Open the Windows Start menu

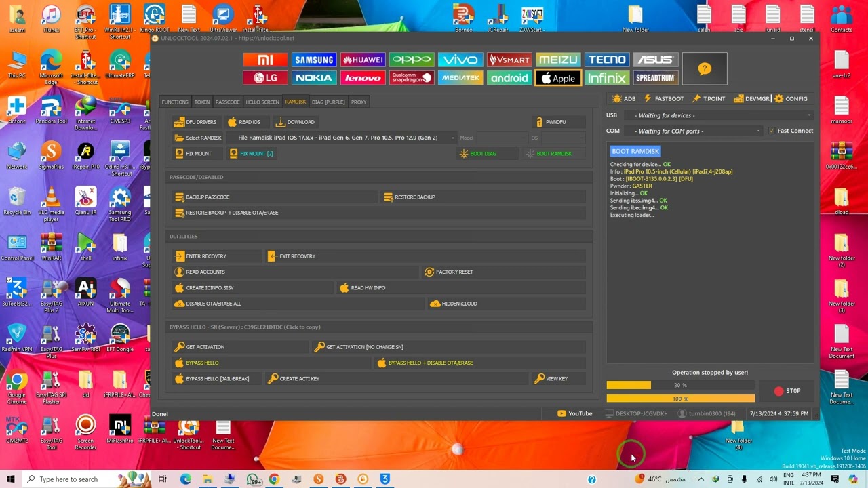coord(10,479)
